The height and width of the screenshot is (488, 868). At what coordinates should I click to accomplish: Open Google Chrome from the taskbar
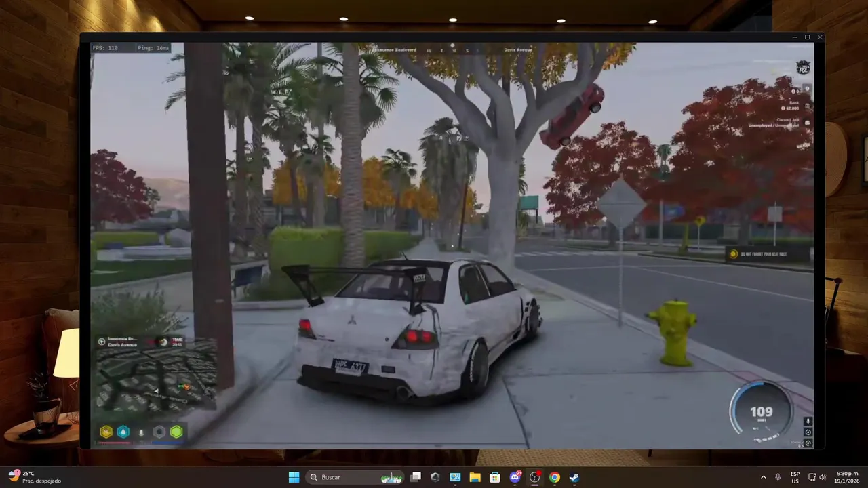554,477
